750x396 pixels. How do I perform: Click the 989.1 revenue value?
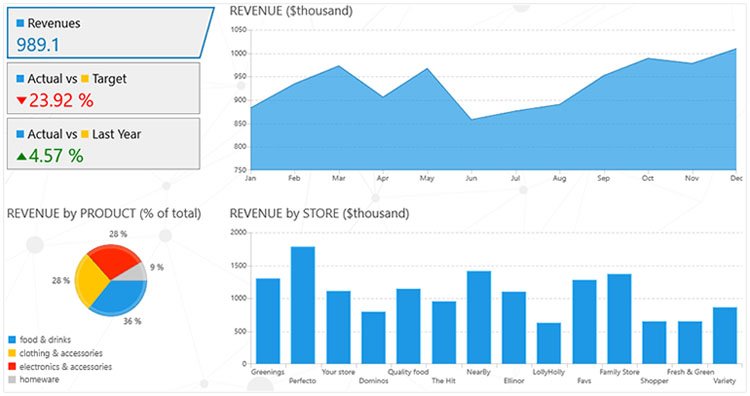click(x=38, y=45)
